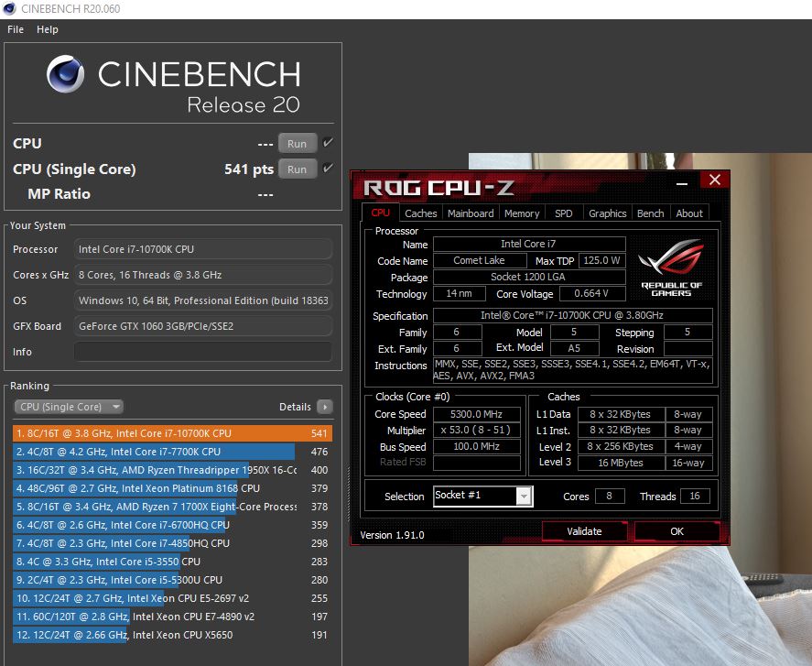The image size is (812, 666).
Task: Open the CPU (Single Core) ranking dropdown
Action: 69,407
